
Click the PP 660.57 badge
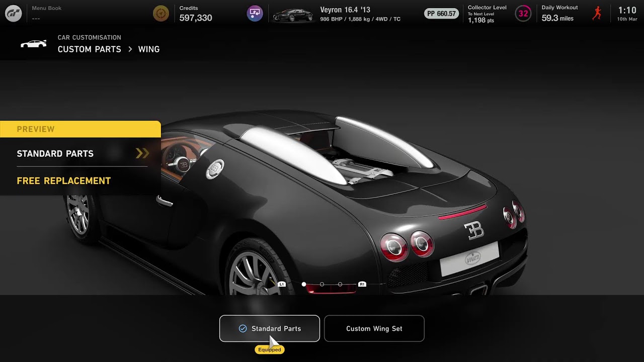[441, 14]
